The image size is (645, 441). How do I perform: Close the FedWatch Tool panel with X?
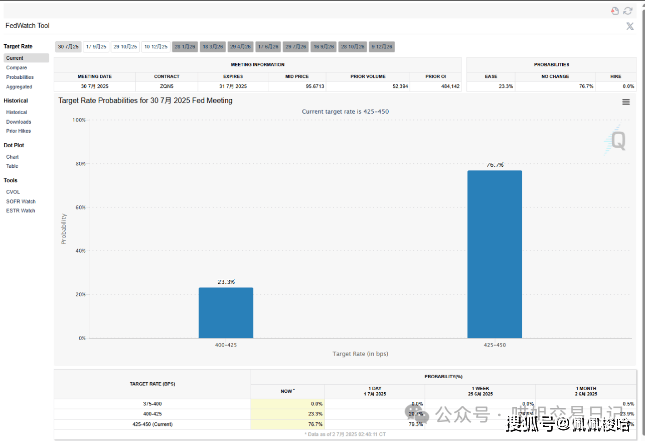[x=630, y=26]
